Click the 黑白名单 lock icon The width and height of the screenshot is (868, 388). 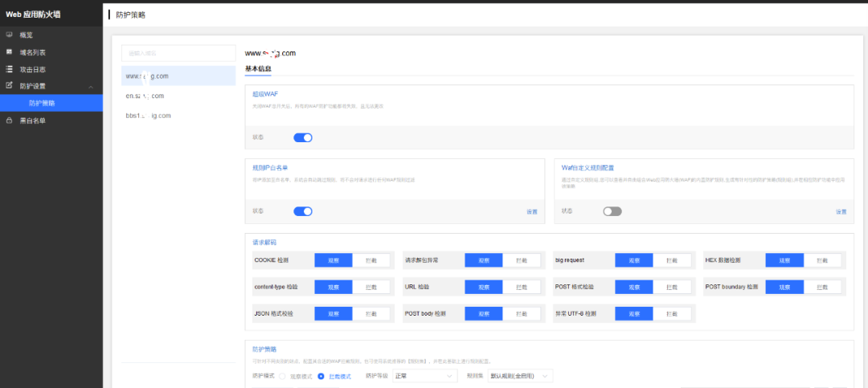pos(9,120)
